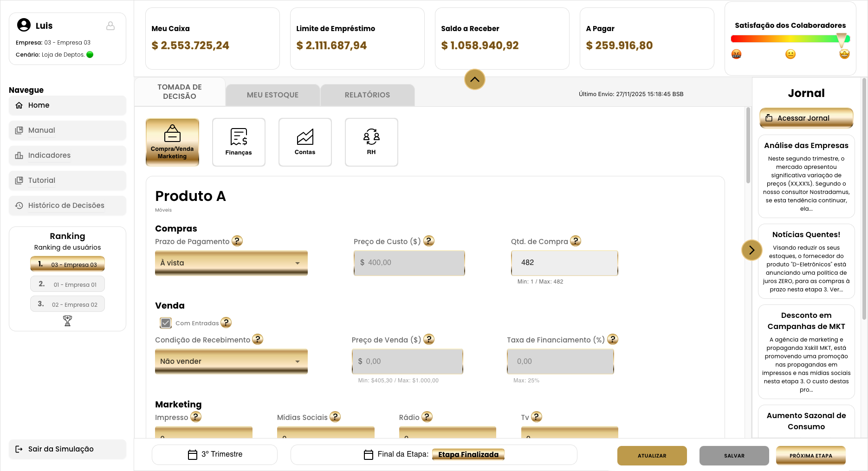Image resolution: width=868 pixels, height=471 pixels.
Task: Open help for Condição de Recebimento
Action: [258, 339]
